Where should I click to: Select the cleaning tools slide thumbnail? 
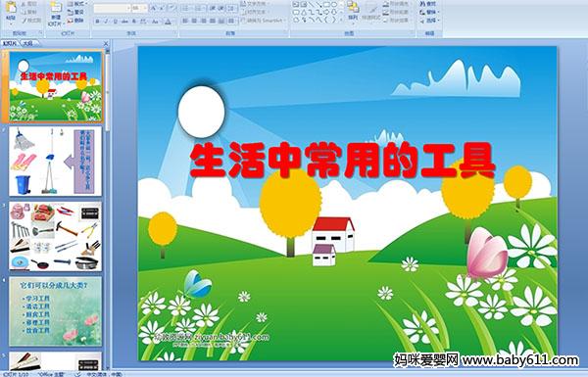[x=56, y=162]
